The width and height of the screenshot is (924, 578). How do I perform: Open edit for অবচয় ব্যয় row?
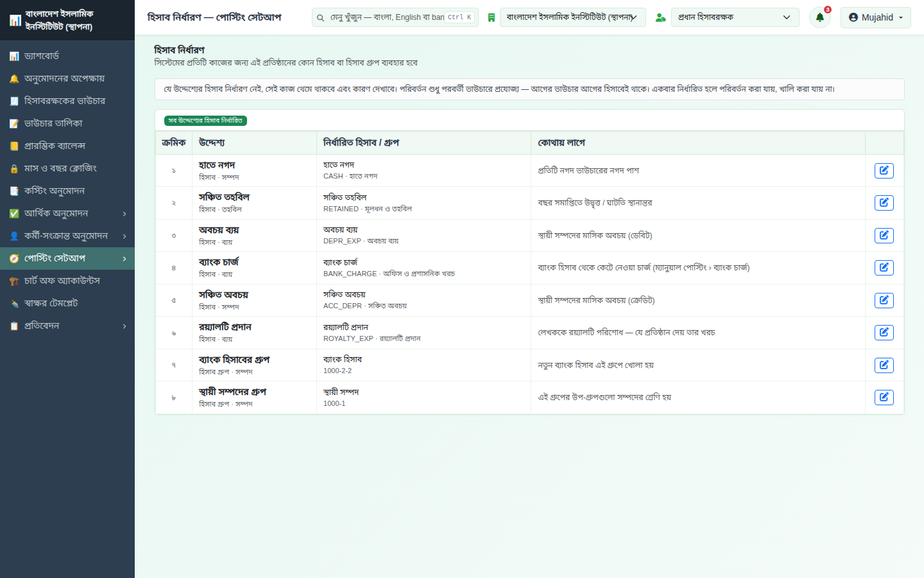[884, 235]
